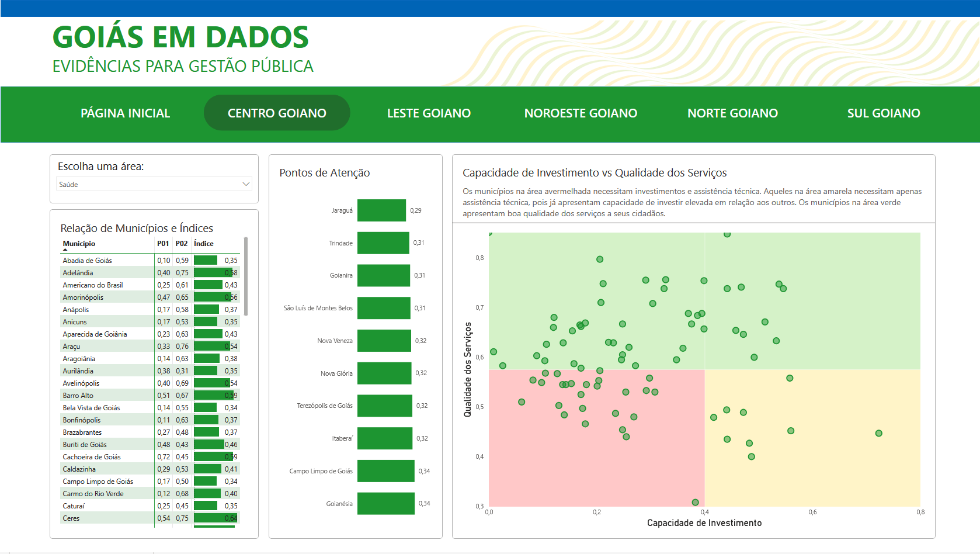This screenshot has height=554, width=980.
Task: Sort table by Município column header
Action: (x=79, y=244)
